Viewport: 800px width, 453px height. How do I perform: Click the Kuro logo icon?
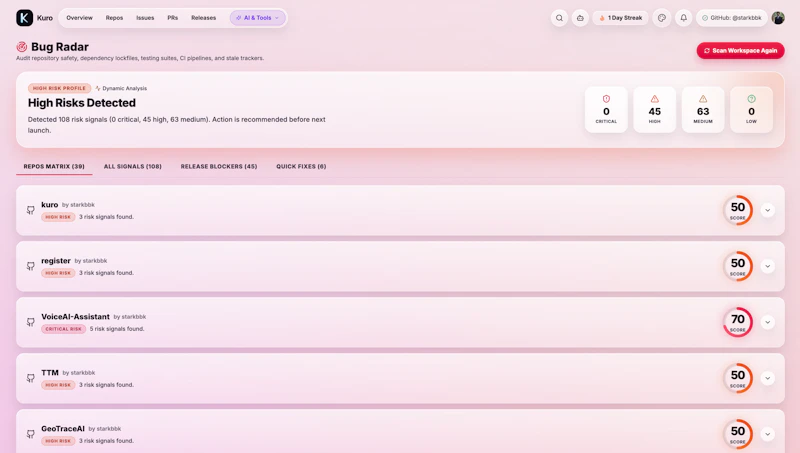(x=24, y=18)
